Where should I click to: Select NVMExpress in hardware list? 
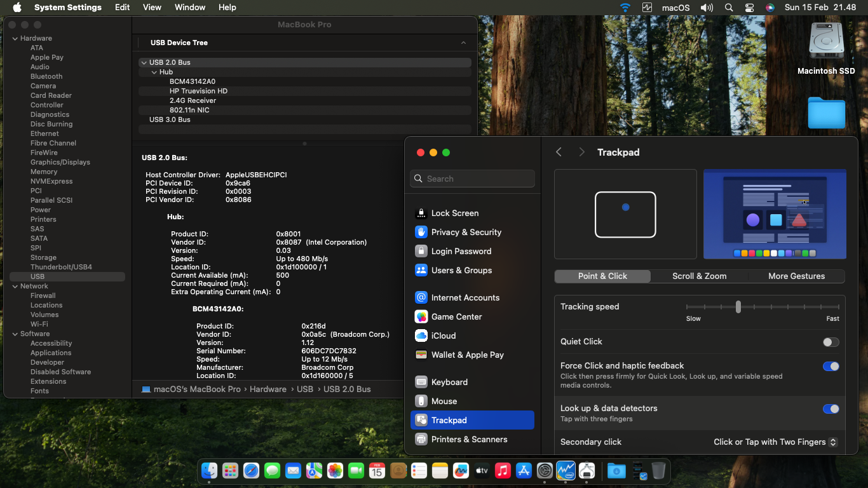(x=51, y=181)
